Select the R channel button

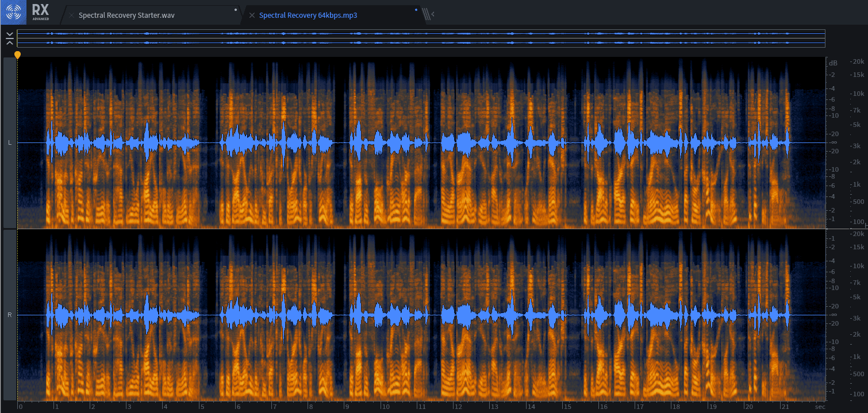10,315
